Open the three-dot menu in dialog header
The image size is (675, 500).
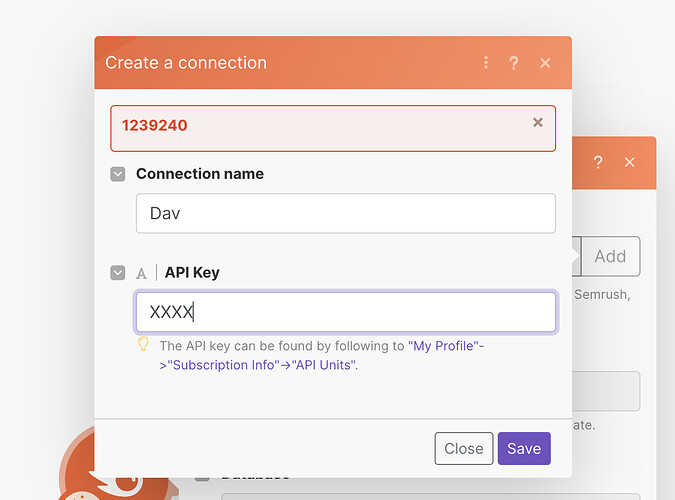coord(486,62)
